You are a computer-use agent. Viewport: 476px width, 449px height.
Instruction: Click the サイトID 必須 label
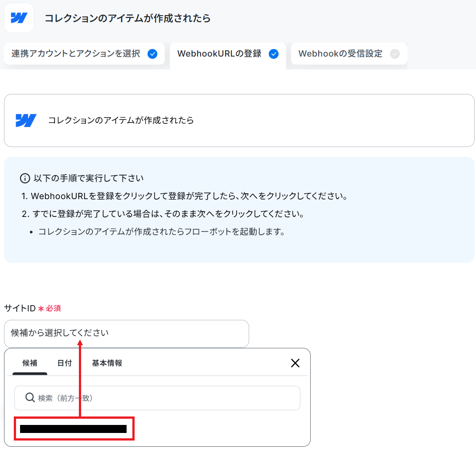[33, 308]
